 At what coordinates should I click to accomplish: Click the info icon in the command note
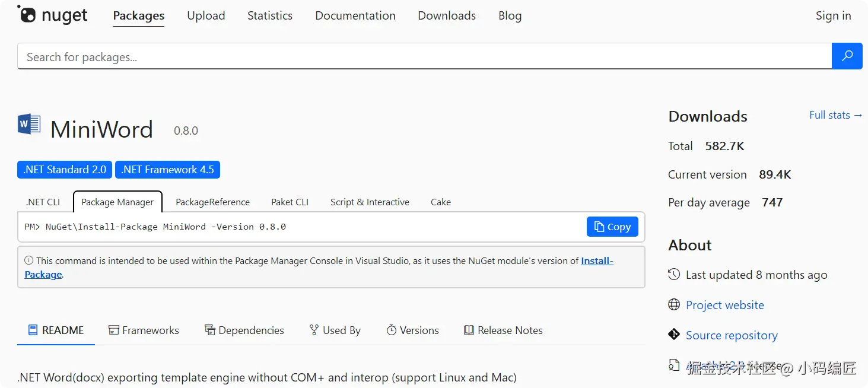tap(28, 260)
